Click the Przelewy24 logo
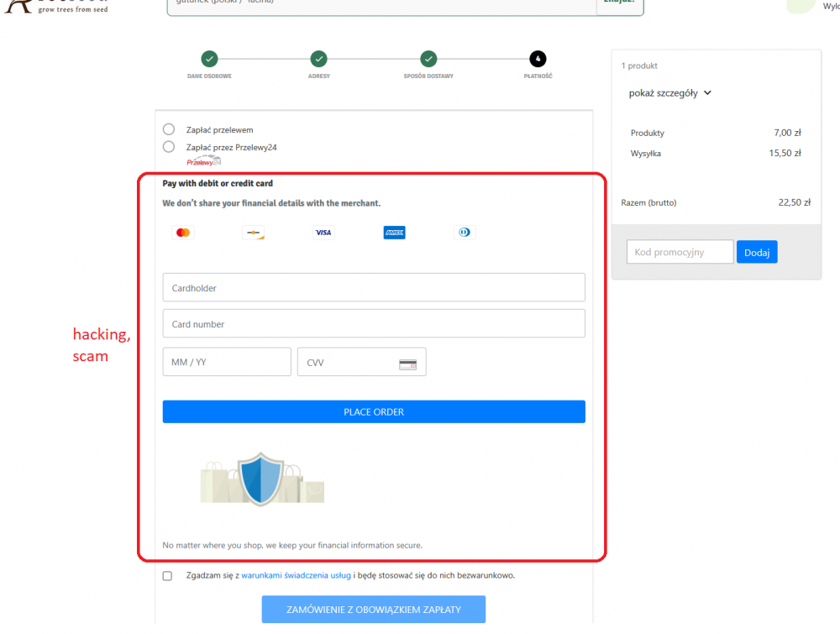The width and height of the screenshot is (840, 634). (203, 160)
